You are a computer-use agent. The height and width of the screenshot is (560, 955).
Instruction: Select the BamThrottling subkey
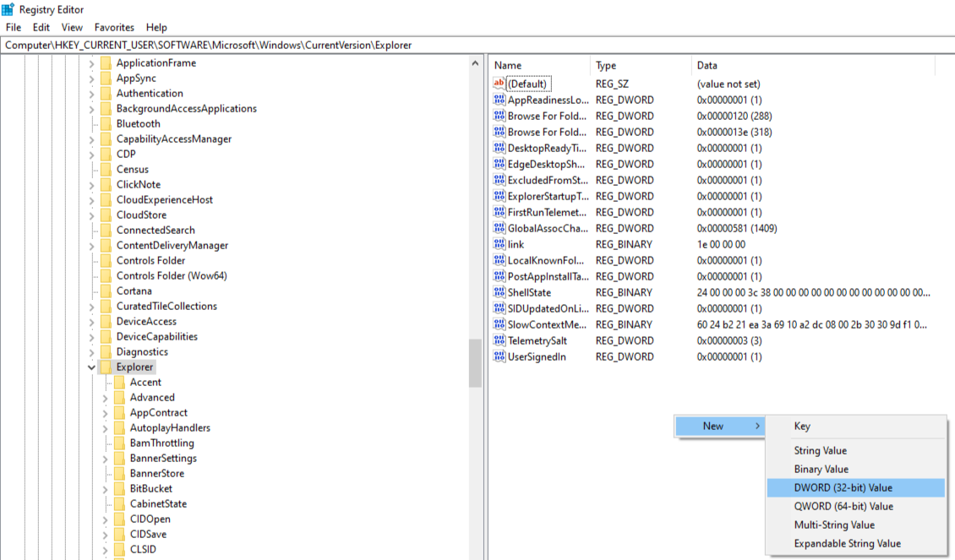(x=162, y=443)
